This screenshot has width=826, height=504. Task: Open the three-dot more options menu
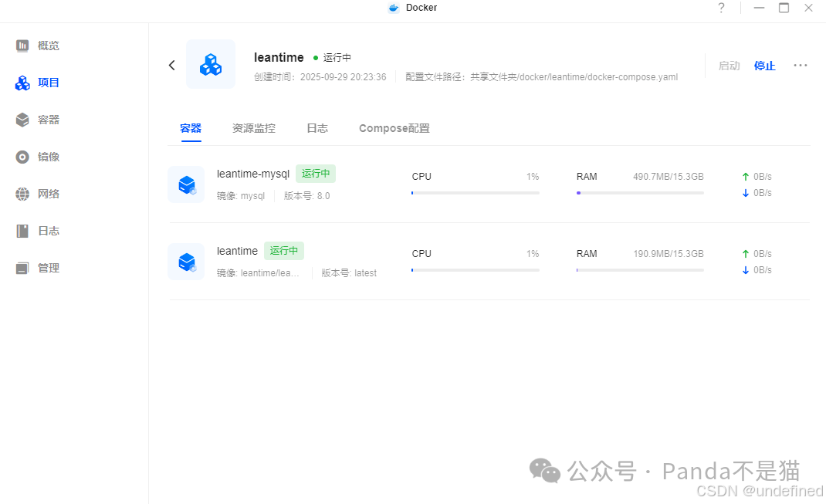pyautogui.click(x=801, y=66)
